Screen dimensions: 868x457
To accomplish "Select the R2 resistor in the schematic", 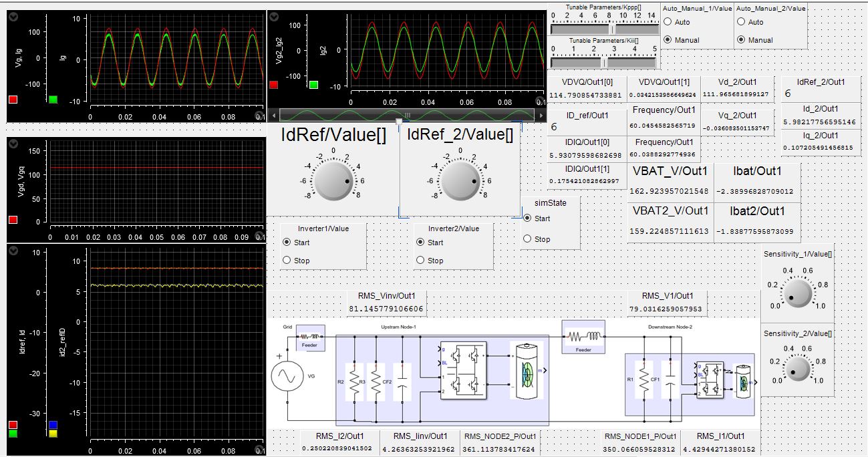I will tap(354, 382).
